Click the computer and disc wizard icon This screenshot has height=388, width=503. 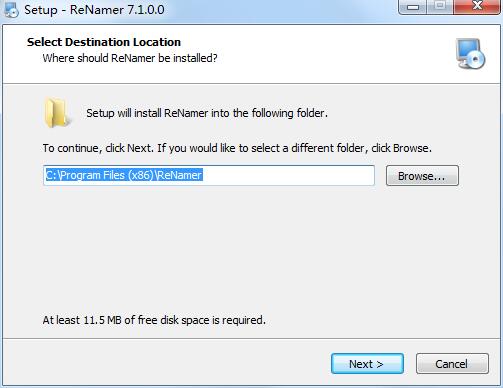click(x=471, y=54)
